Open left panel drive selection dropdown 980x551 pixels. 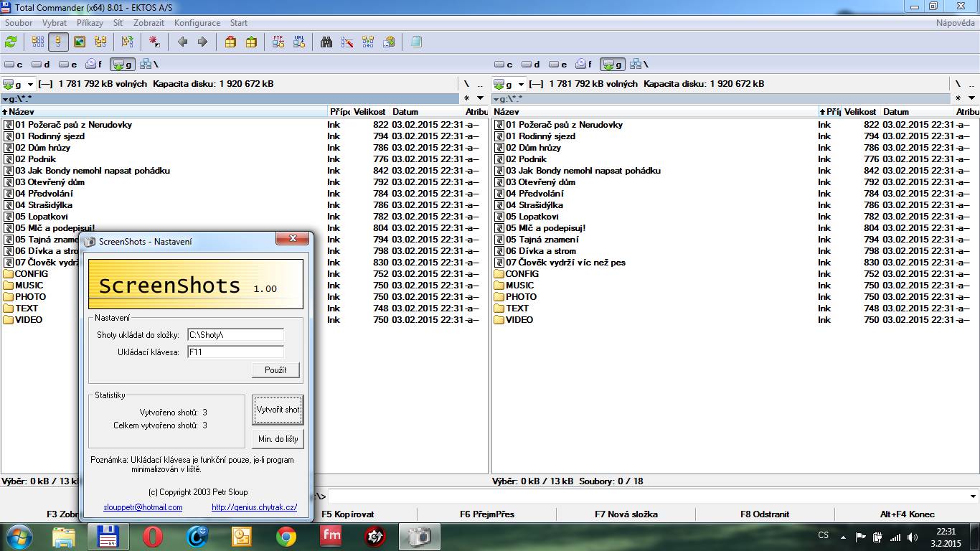click(x=19, y=84)
